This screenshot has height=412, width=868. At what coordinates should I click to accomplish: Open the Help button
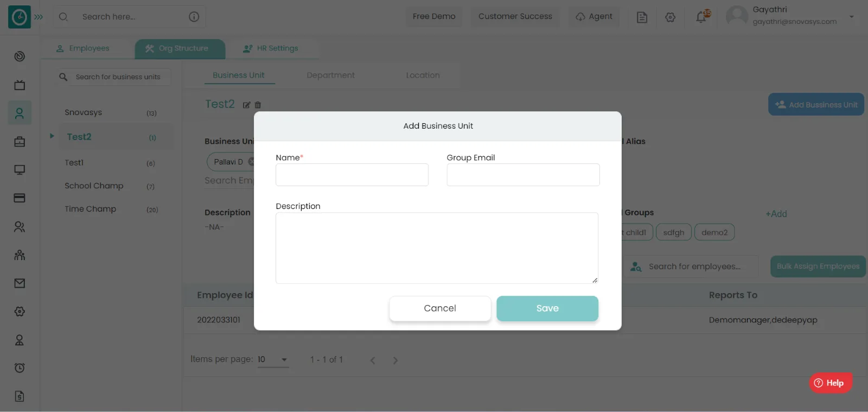coord(831,383)
